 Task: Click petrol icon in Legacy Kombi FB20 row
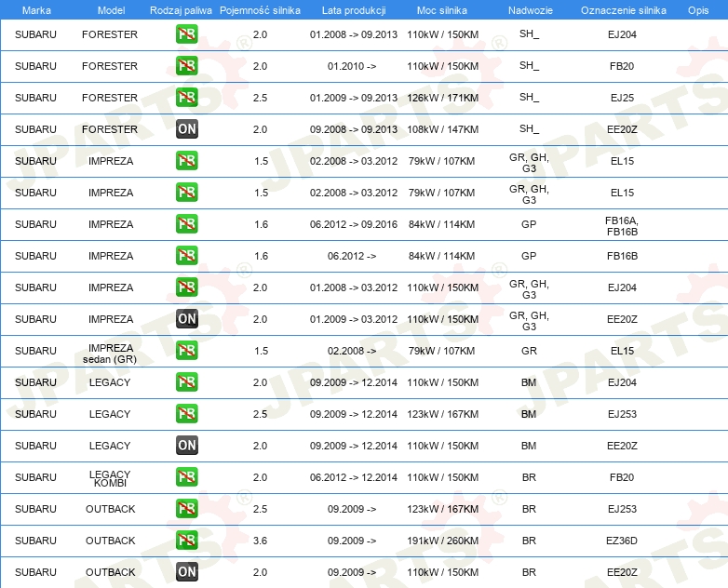(186, 477)
